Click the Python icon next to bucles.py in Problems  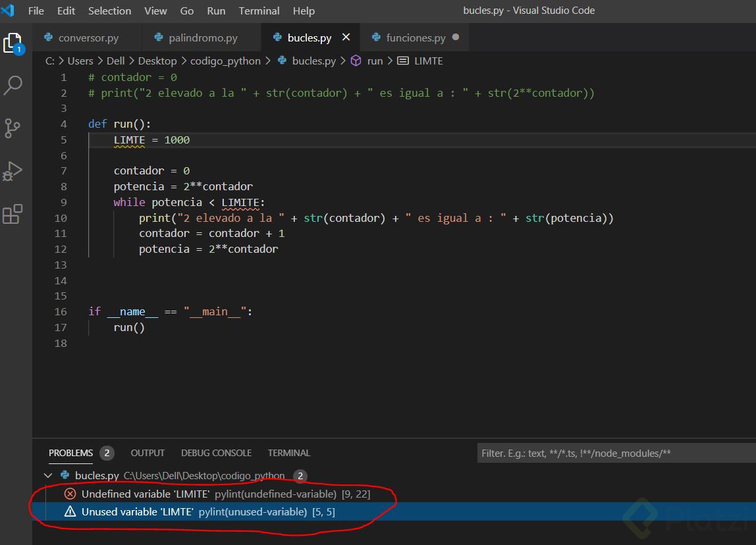coord(65,475)
